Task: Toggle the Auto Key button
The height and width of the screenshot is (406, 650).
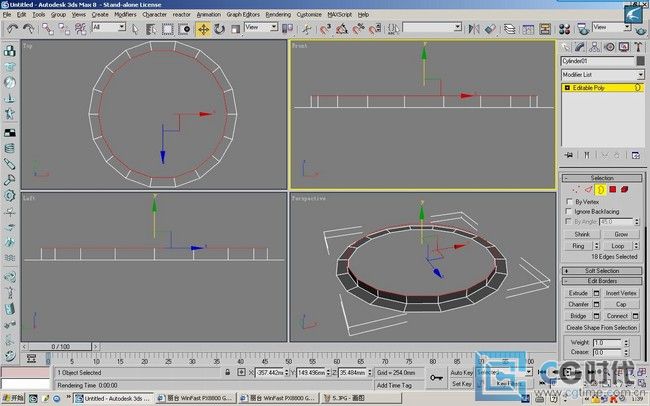Action: pyautogui.click(x=461, y=373)
